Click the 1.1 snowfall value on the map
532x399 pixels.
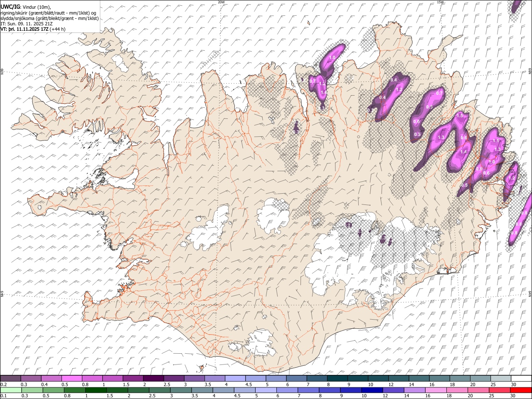click(496, 141)
